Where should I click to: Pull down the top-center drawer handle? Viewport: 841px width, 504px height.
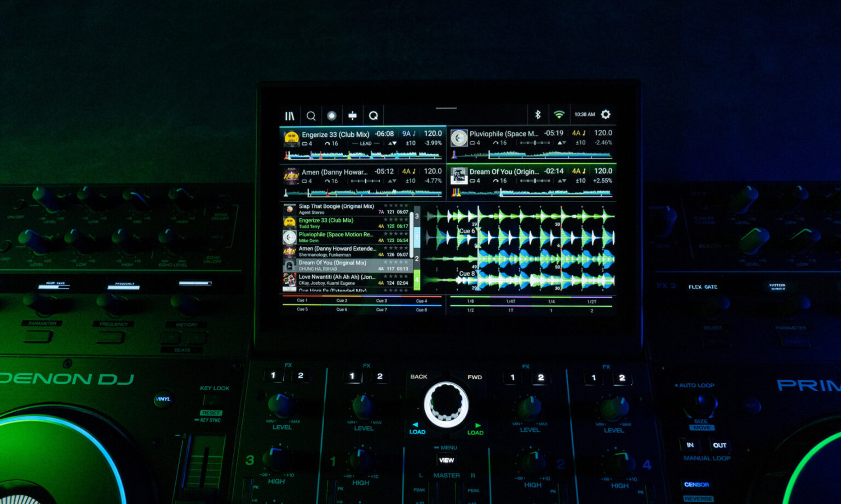point(446,108)
